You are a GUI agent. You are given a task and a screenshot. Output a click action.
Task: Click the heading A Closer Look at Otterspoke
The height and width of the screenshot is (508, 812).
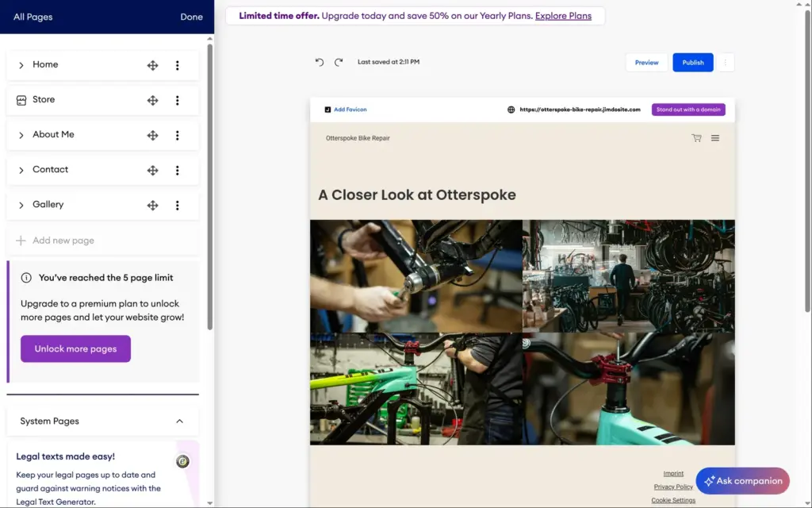coord(417,195)
